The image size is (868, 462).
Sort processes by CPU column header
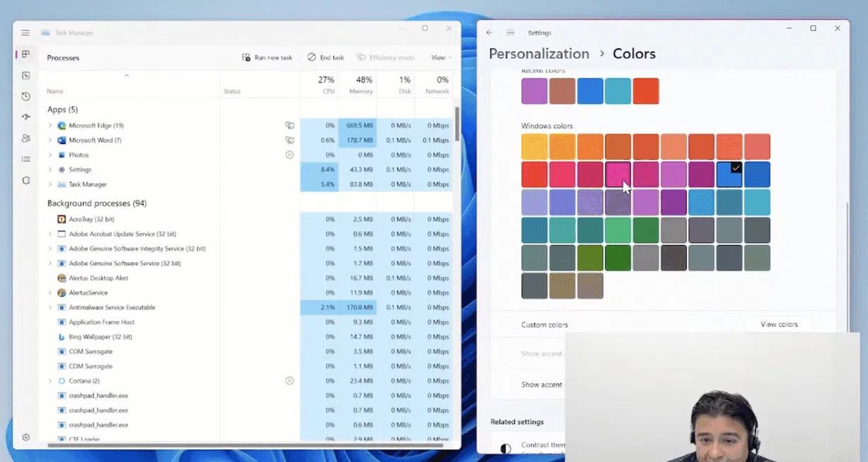click(x=319, y=85)
